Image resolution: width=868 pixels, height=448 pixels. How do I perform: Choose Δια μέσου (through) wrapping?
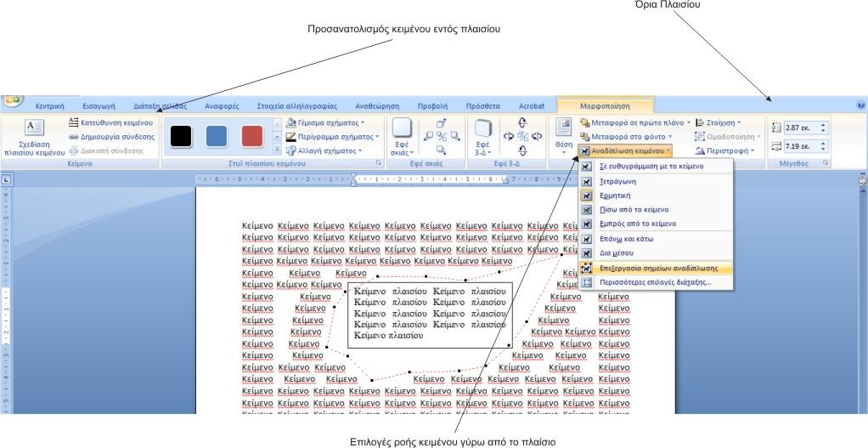[x=656, y=253]
